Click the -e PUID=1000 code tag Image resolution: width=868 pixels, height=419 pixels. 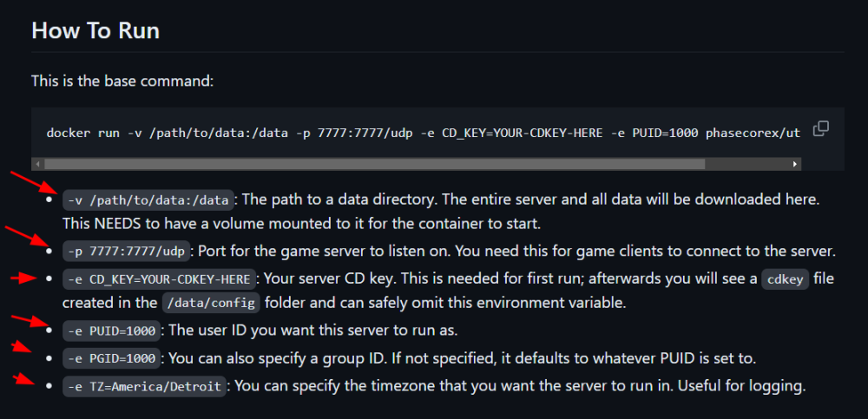click(x=111, y=330)
